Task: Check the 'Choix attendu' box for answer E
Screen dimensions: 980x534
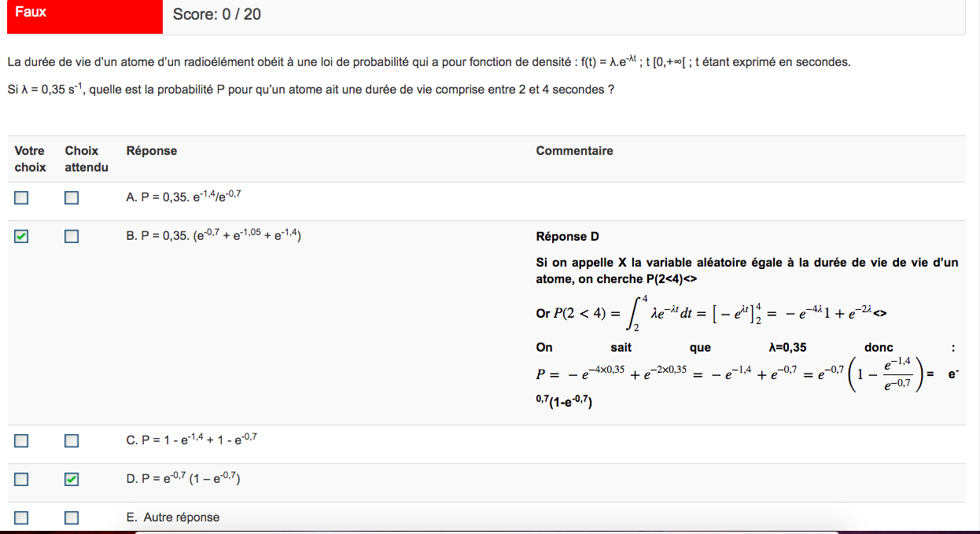Action: [x=72, y=517]
